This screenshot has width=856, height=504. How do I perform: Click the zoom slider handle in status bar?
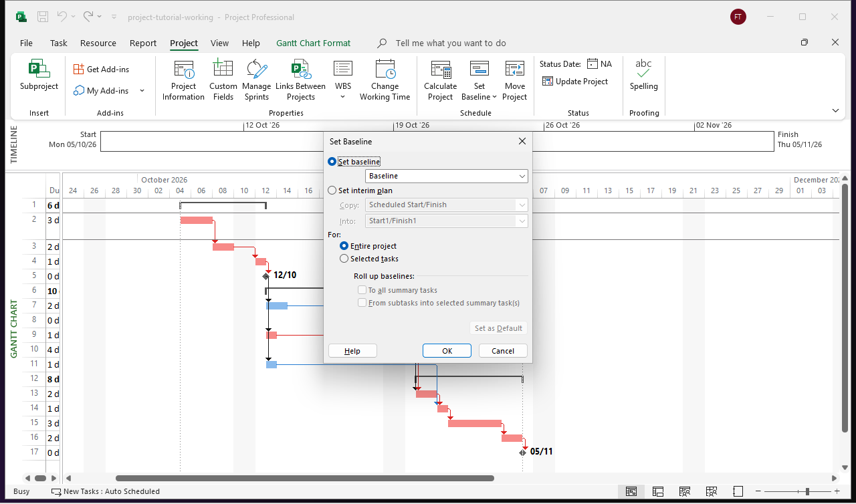[808, 491]
